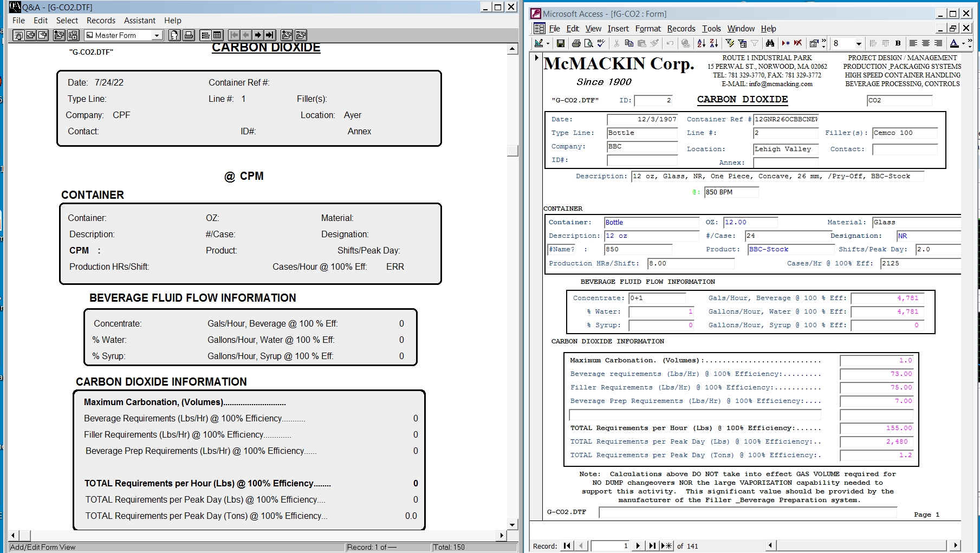Viewport: 980px width, 553px height.
Task: Toggle Align Left in Access toolbar
Action: pos(913,43)
